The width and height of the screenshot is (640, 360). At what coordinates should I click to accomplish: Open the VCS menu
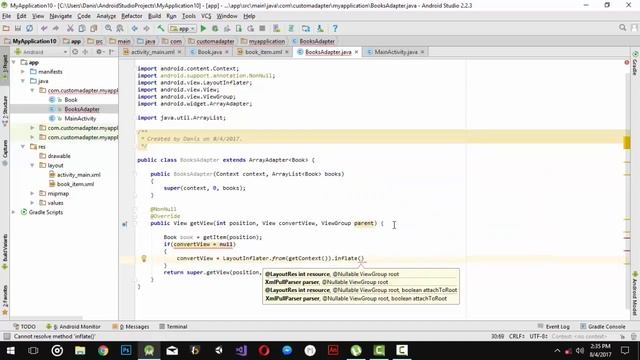click(x=206, y=16)
